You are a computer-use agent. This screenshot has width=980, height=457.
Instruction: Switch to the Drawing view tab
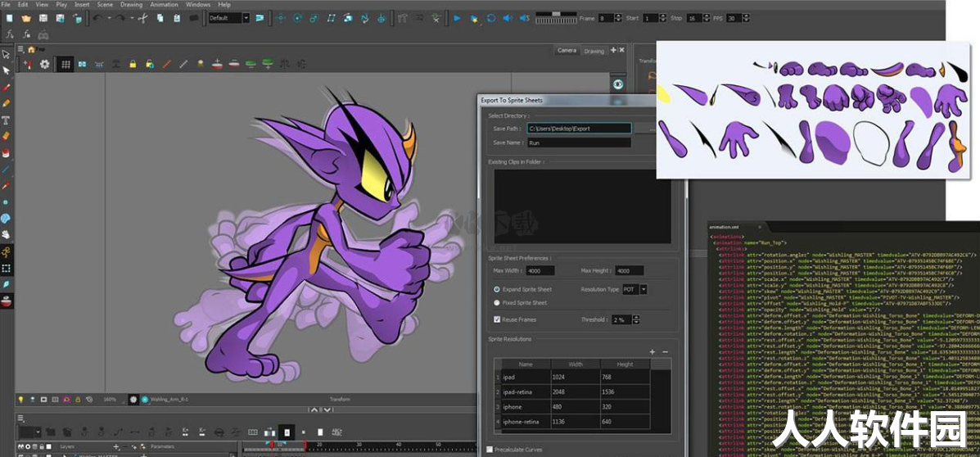coord(594,52)
